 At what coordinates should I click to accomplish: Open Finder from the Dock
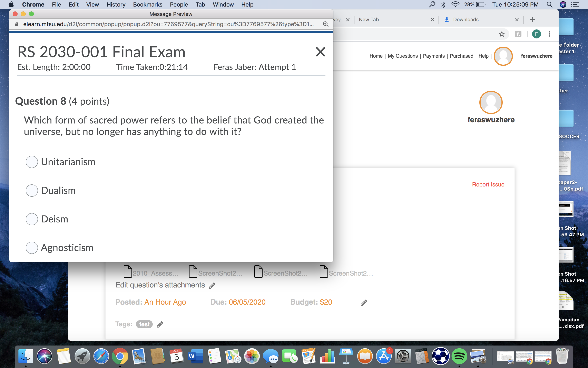26,356
